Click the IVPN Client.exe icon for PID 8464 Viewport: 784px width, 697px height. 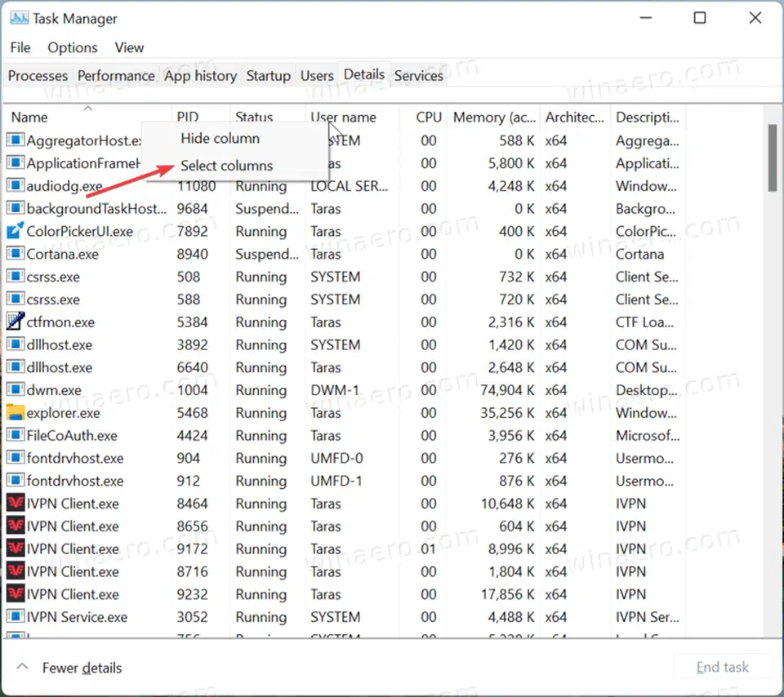[16, 503]
